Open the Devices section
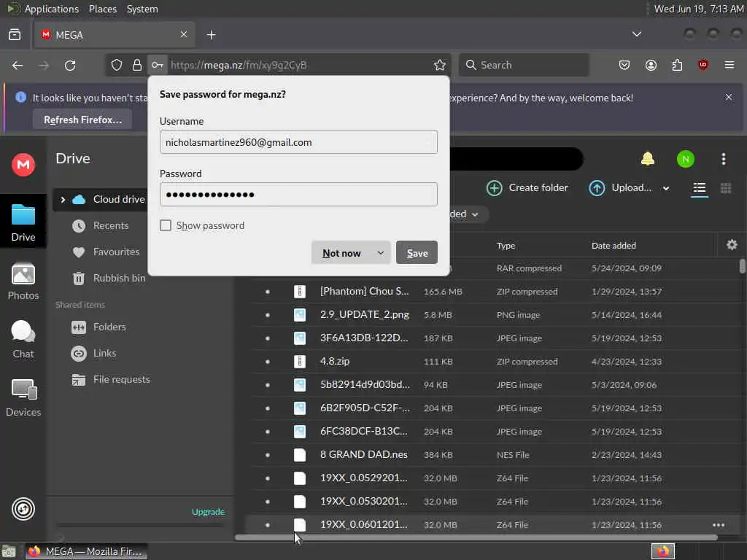 click(x=23, y=398)
